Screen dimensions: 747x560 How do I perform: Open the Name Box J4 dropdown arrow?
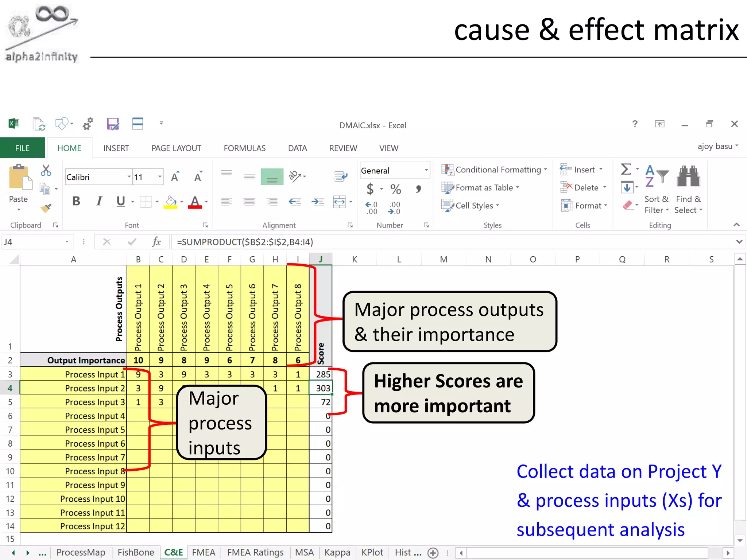67,242
